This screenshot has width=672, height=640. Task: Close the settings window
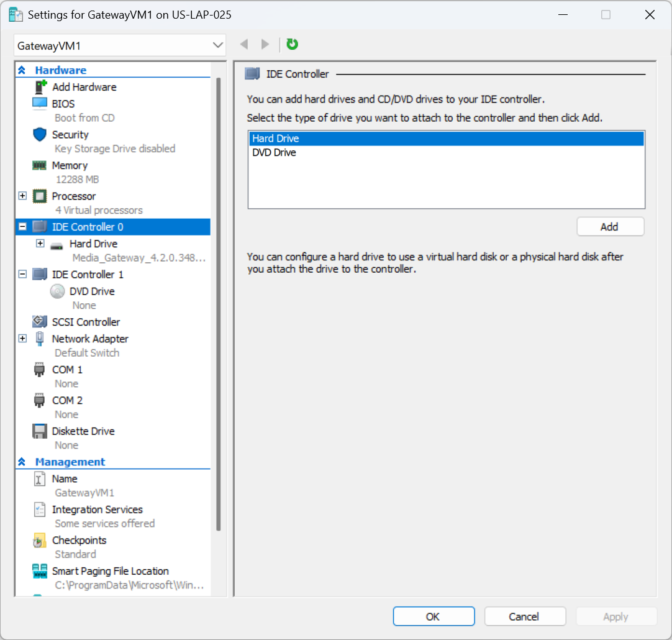pyautogui.click(x=650, y=14)
